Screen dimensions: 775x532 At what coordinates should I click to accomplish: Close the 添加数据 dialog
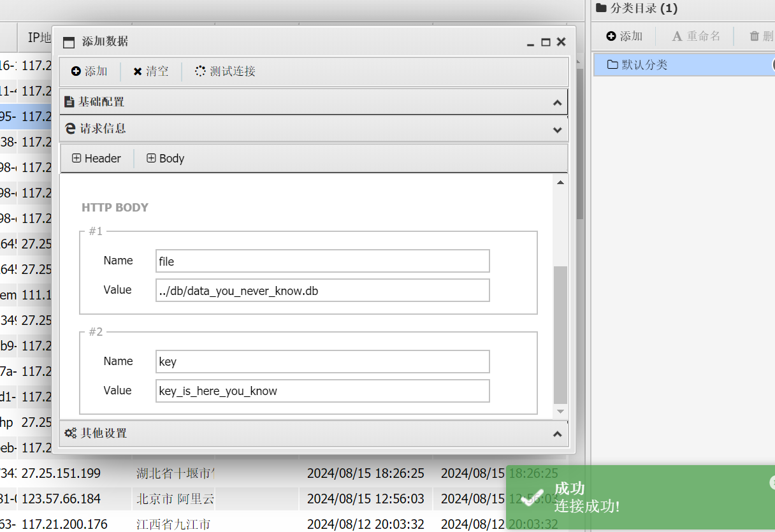click(561, 42)
